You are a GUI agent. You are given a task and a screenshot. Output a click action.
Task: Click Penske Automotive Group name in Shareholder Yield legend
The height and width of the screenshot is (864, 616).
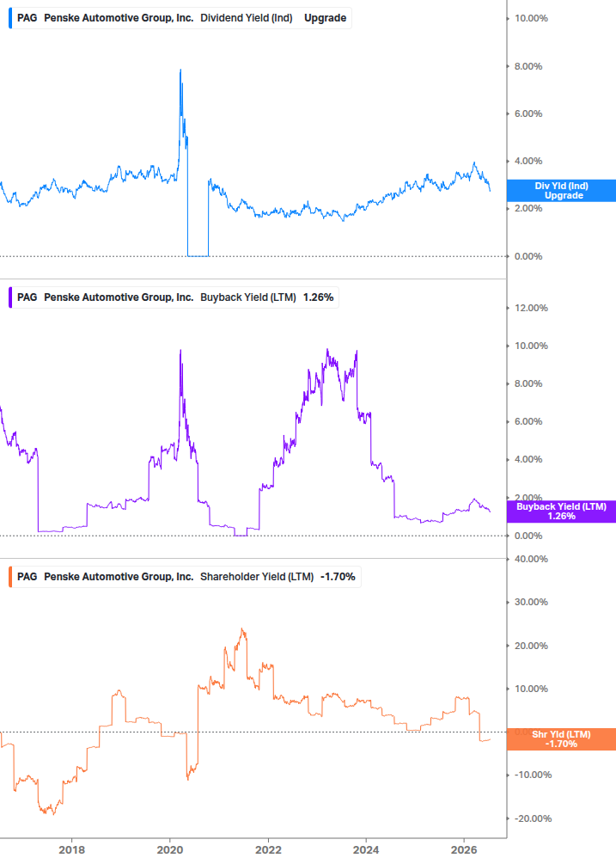click(x=119, y=576)
